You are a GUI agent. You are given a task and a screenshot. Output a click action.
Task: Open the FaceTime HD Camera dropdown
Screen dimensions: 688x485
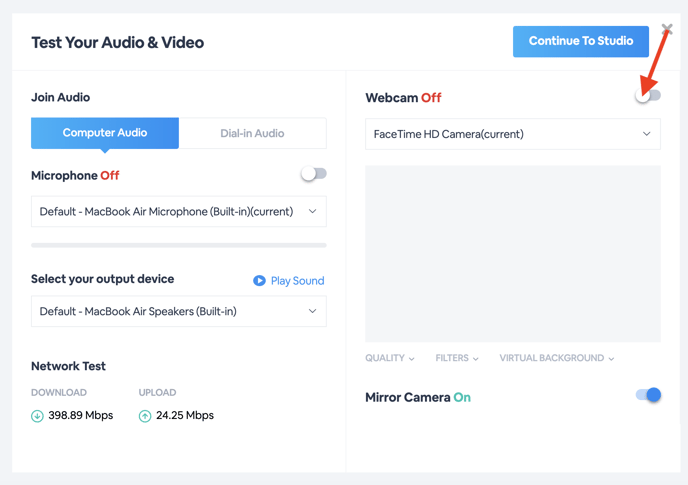tap(513, 134)
